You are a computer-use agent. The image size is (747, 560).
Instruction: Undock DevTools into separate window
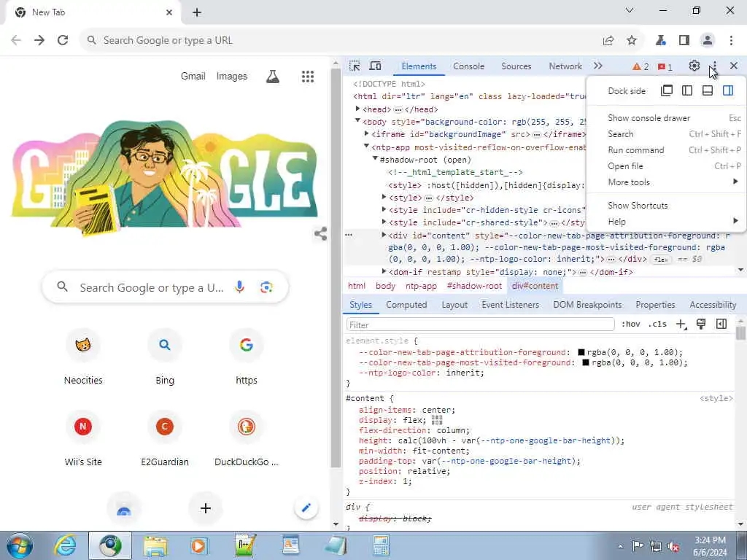coord(667,90)
